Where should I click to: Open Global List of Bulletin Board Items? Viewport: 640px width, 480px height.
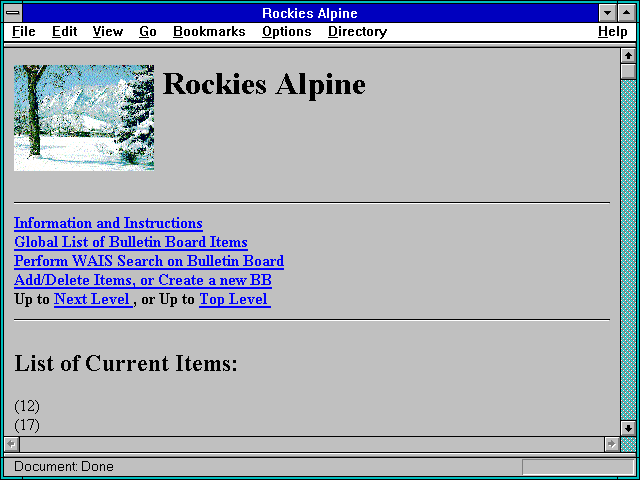pyautogui.click(x=131, y=242)
